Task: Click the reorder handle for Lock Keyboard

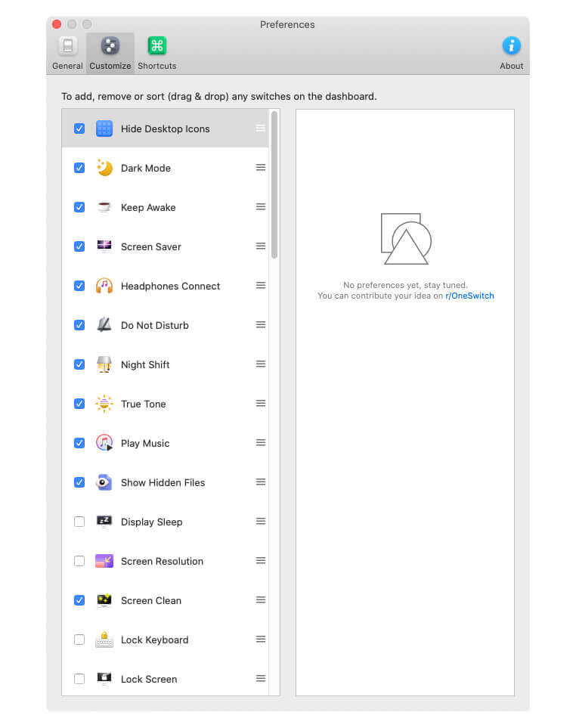Action: 261,640
